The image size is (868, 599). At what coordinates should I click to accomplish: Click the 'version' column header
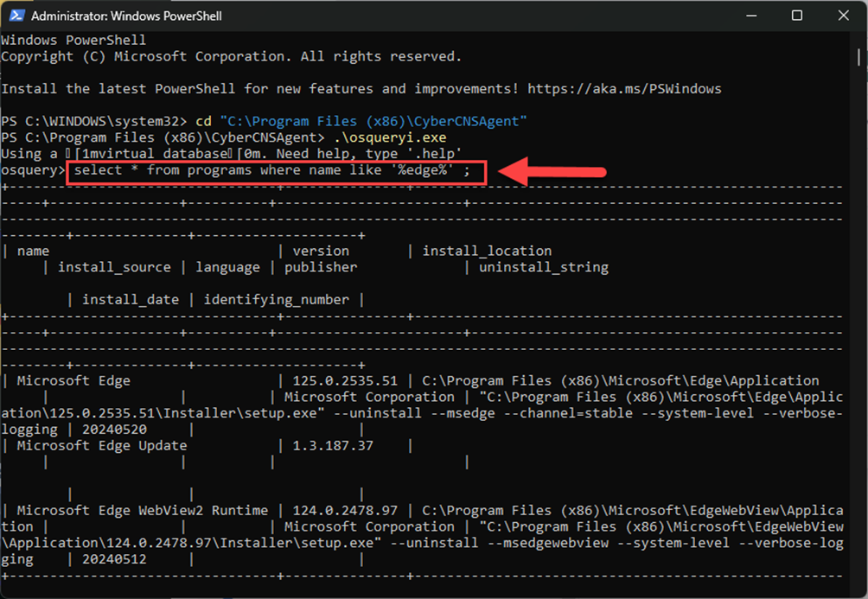321,251
